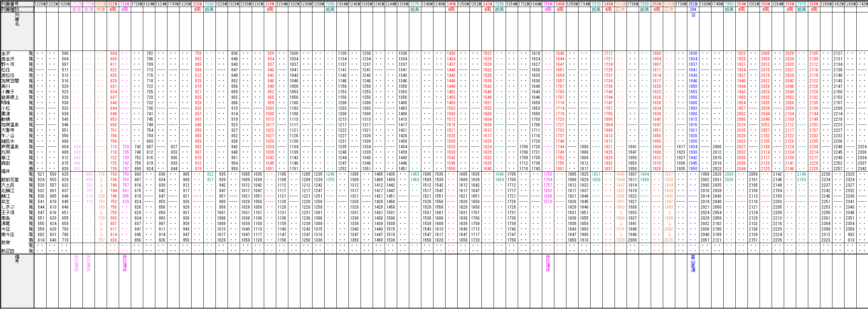The width and height of the screenshot is (868, 310).
Task: Select the 列車名 header cell
Action: [x=17, y=19]
